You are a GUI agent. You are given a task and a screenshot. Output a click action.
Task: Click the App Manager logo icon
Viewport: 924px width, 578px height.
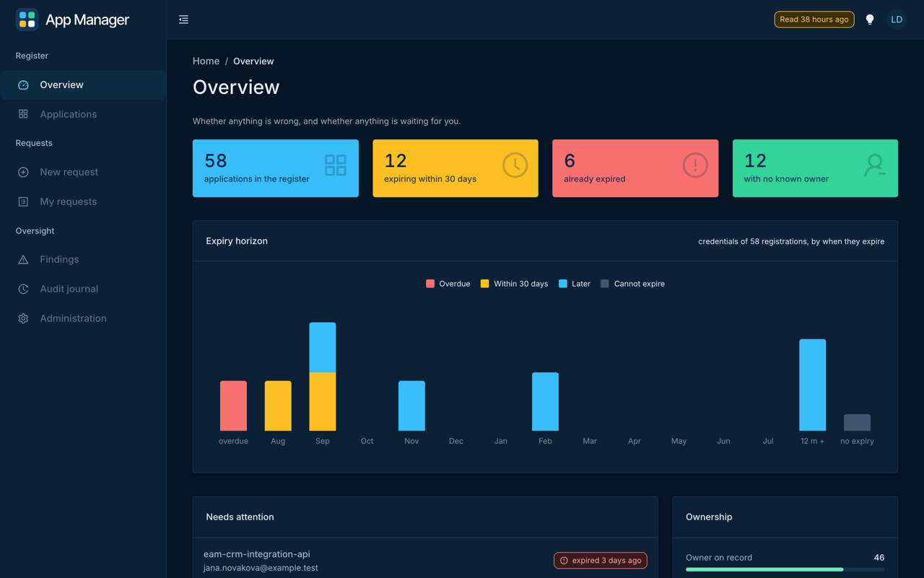click(x=27, y=20)
